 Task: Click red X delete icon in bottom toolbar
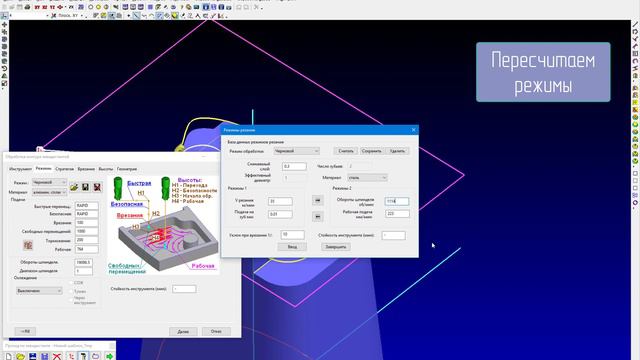[57, 356]
